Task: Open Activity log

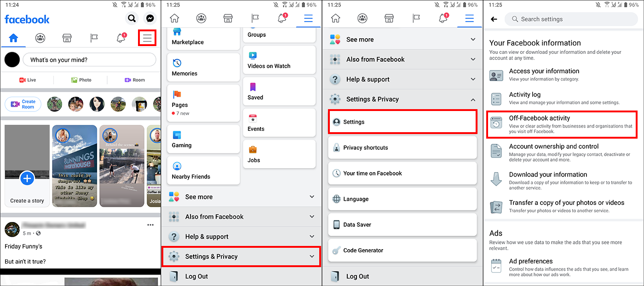Action: (563, 99)
